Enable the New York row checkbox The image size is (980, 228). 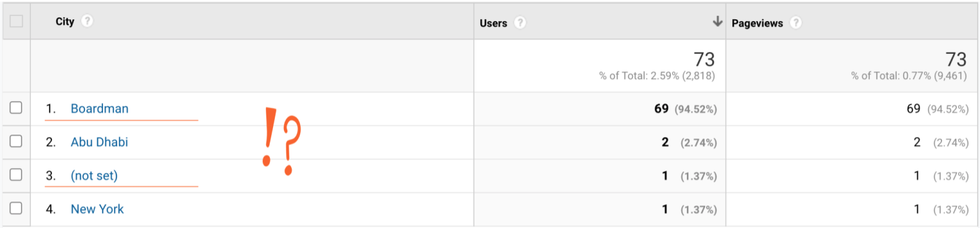coord(16,208)
